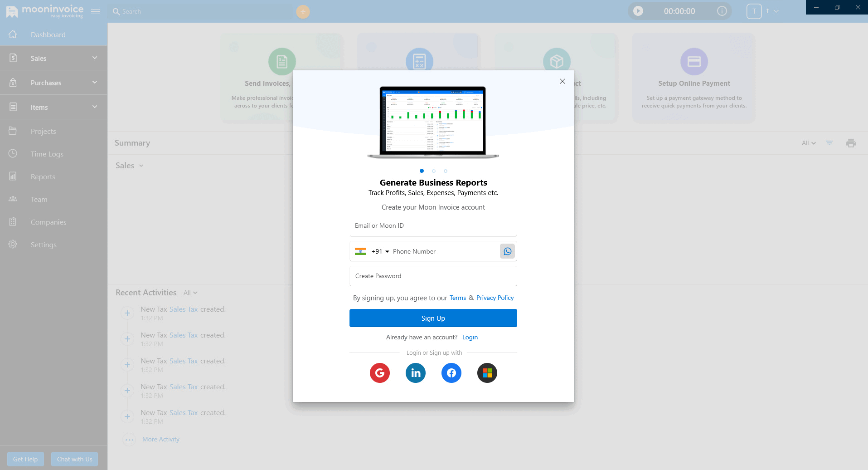Open the Login link
The height and width of the screenshot is (470, 868).
[x=470, y=337]
